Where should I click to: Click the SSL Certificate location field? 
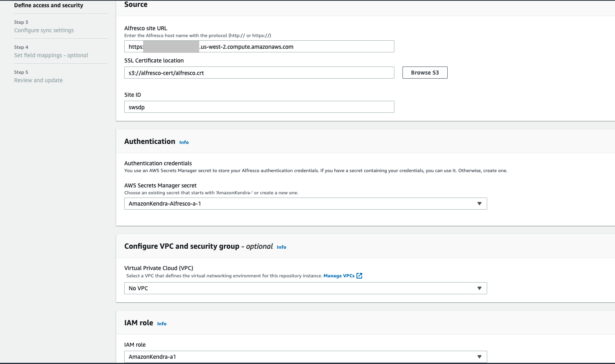[259, 73]
